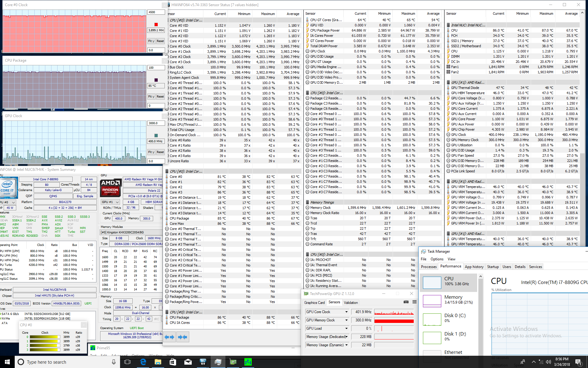The width and height of the screenshot is (588, 368).
Task: Open the Memory Usage (Dedicated) dropdown
Action: click(x=346, y=337)
